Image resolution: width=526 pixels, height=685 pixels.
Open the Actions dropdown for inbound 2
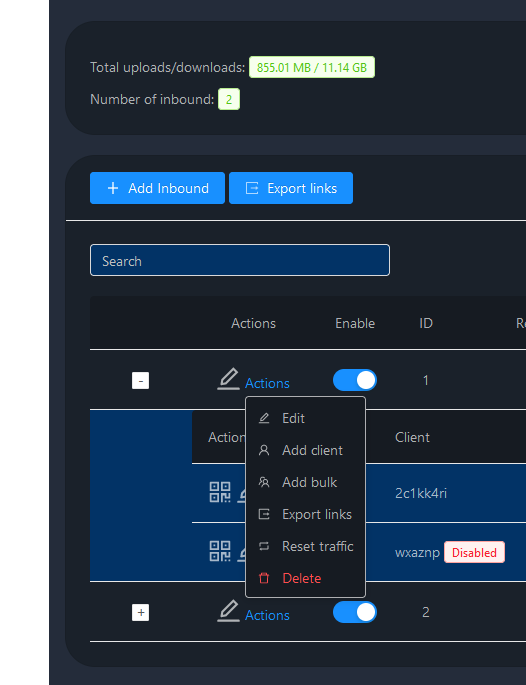(x=267, y=615)
